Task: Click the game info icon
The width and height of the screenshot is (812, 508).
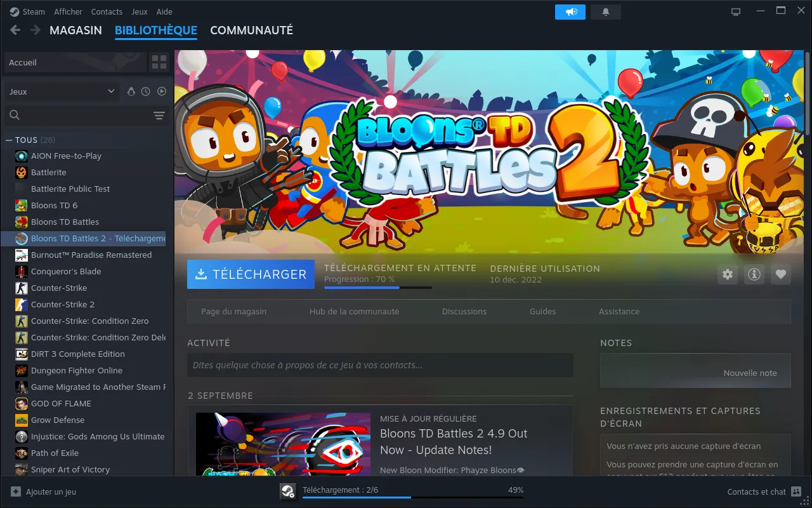Action: (x=754, y=274)
